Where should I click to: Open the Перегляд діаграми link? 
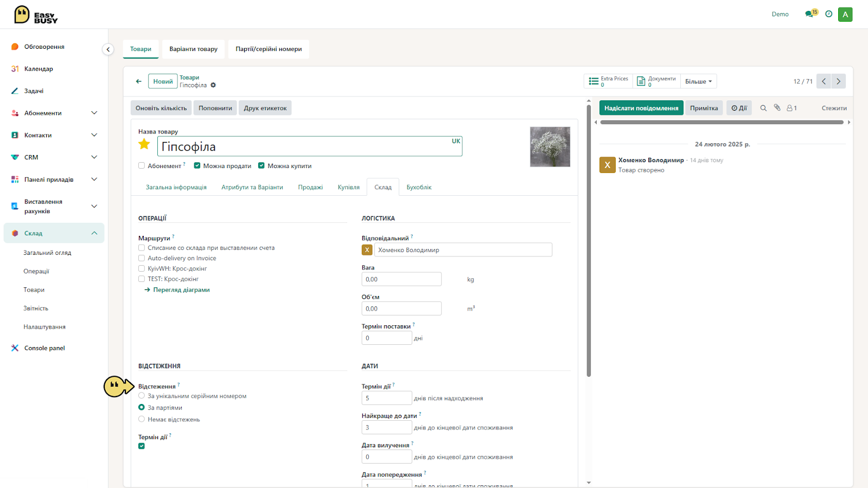(177, 290)
